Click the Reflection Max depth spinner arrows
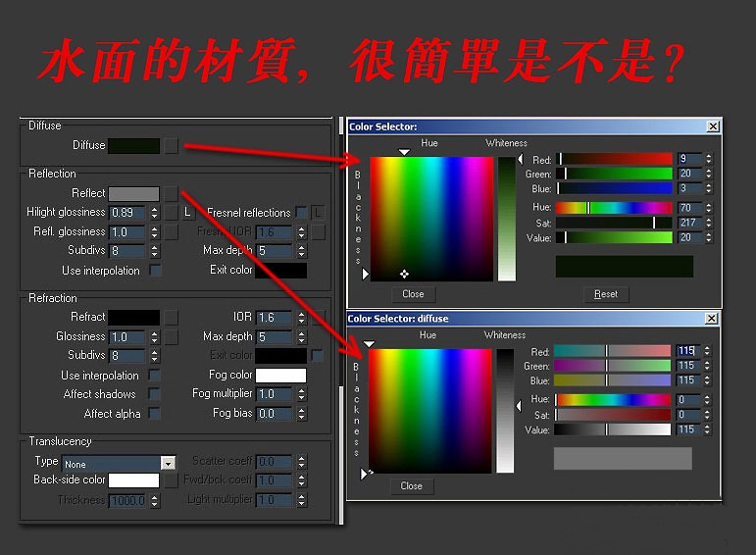Viewport: 756px width, 555px height. click(x=301, y=251)
